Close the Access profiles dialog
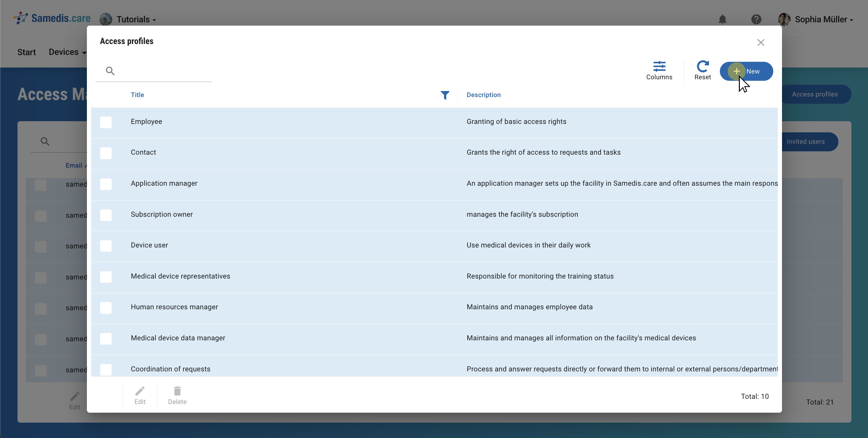 (x=761, y=43)
